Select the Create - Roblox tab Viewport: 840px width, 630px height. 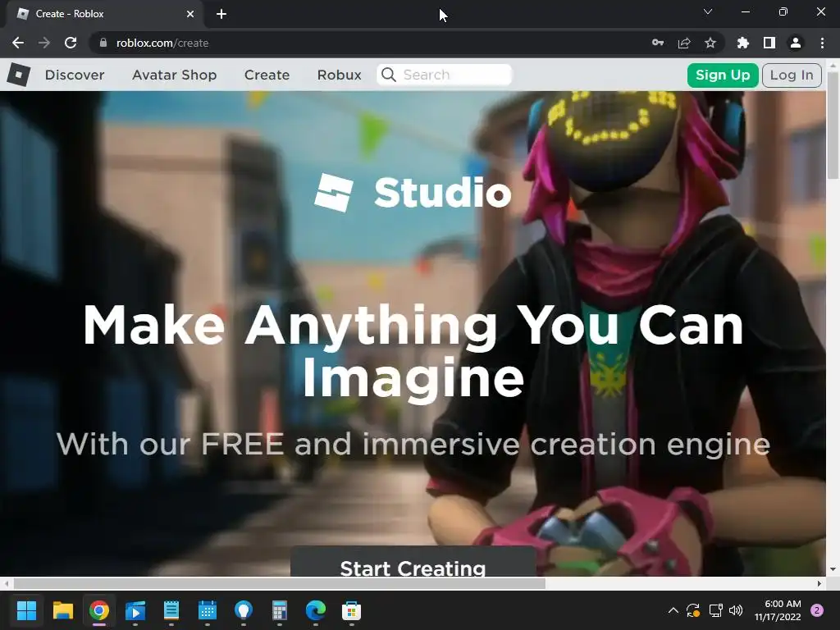click(x=104, y=14)
